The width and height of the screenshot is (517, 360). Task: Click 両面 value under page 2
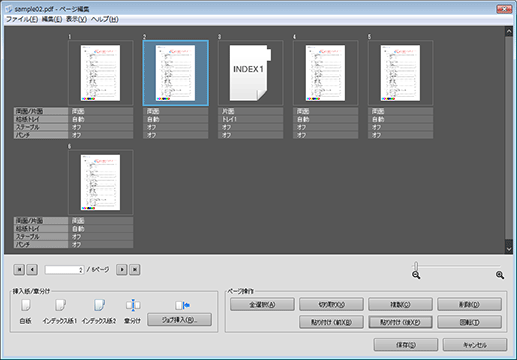pos(176,111)
